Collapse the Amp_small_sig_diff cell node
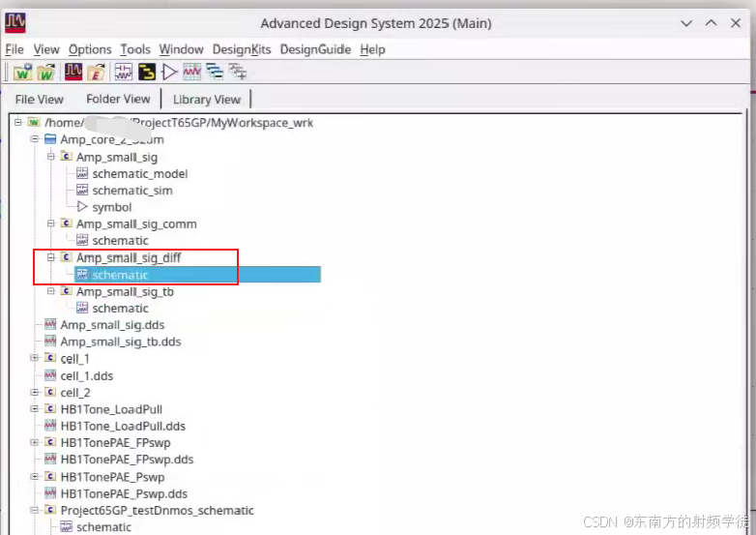The height and width of the screenshot is (535, 756). pyautogui.click(x=50, y=257)
